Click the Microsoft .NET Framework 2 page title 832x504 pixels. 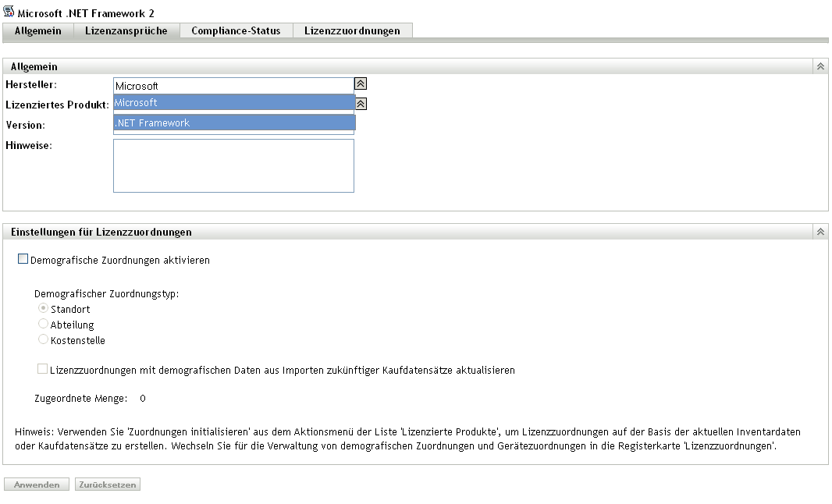click(86, 13)
